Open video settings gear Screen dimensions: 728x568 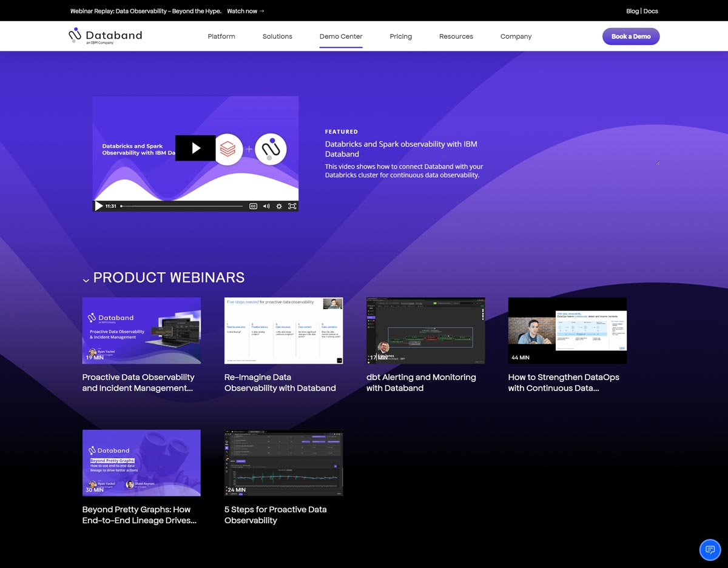point(279,206)
